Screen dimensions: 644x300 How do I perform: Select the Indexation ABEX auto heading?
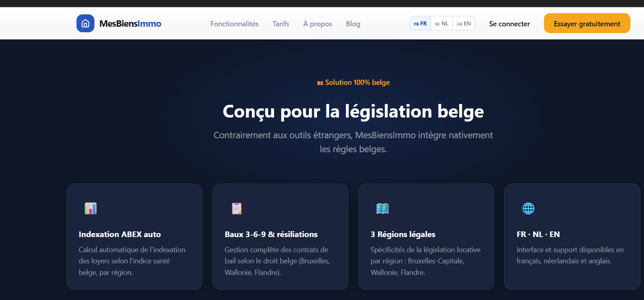click(120, 234)
